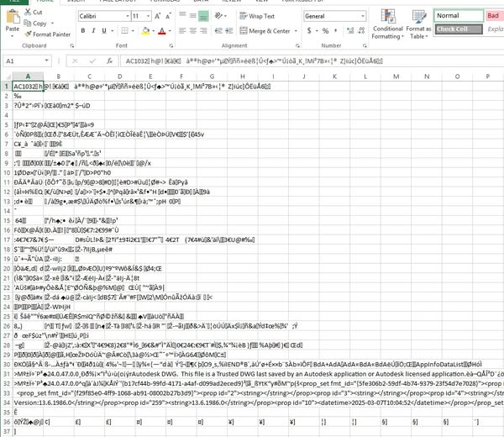Toggle Italic formatting

pos(94,31)
